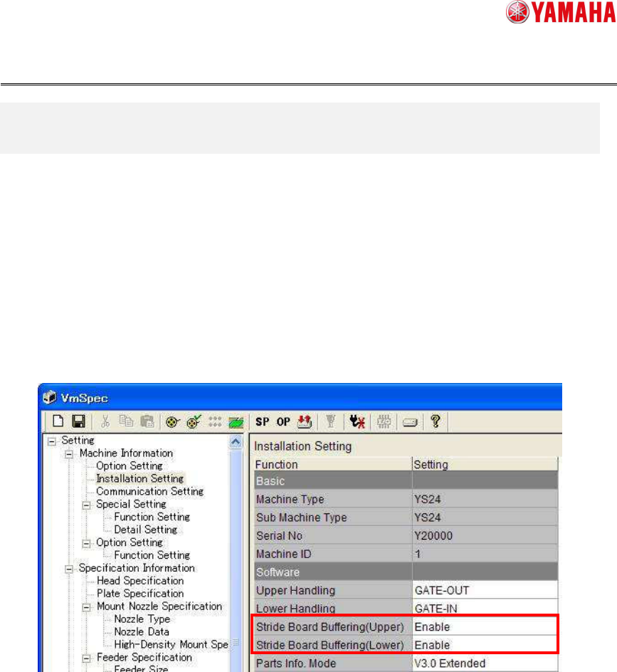This screenshot has height=672, width=617.
Task: Click the New file toolbar icon
Action: coord(58,421)
